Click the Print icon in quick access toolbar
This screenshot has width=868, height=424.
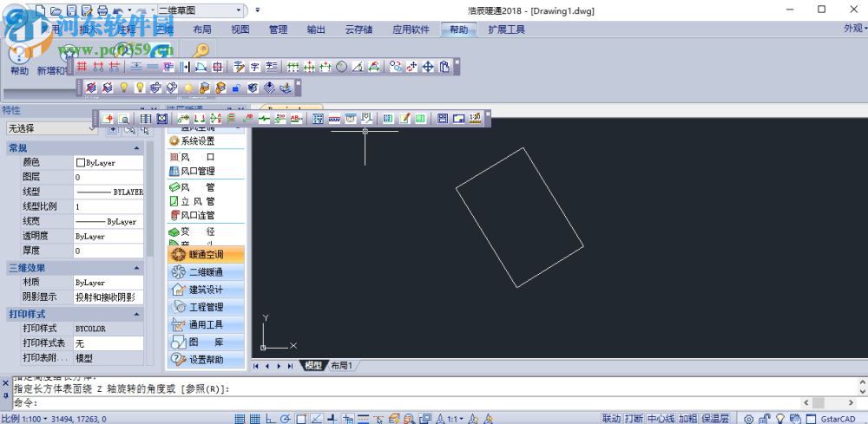102,10
